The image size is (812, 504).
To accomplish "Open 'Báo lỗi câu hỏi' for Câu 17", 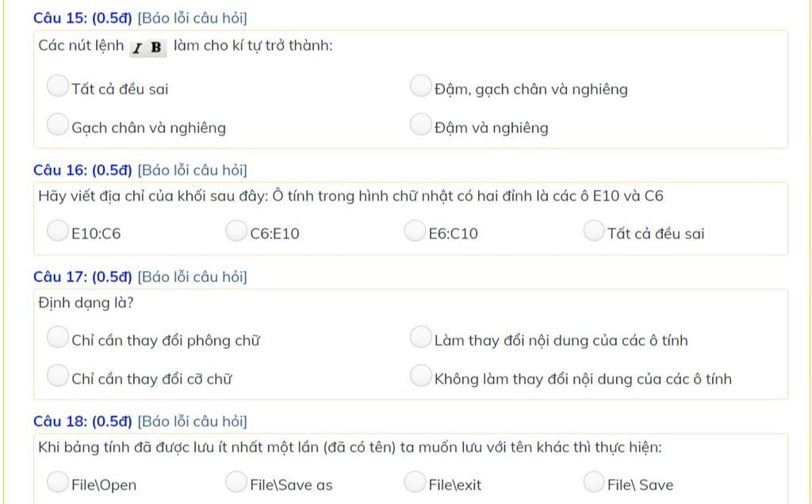I will (x=192, y=277).
